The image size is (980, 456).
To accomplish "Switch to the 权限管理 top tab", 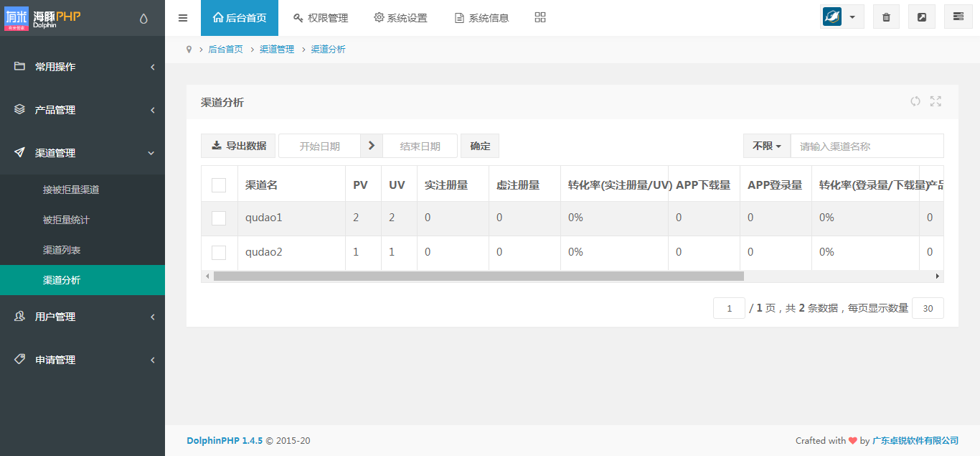I will click(321, 18).
